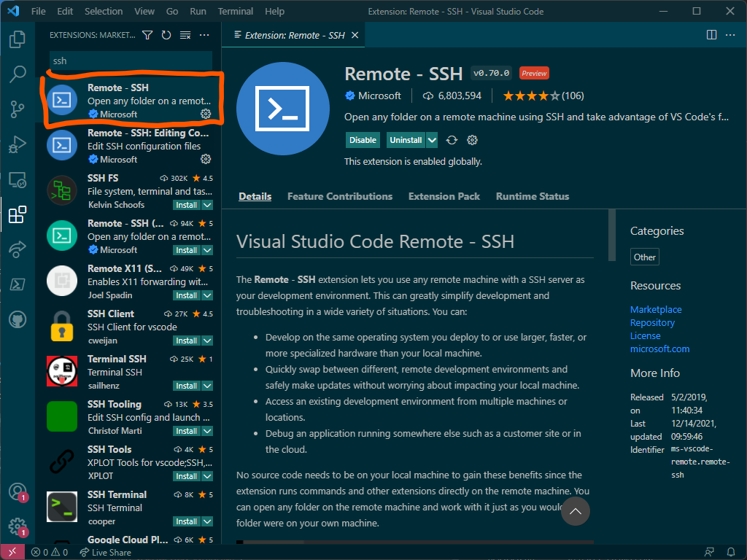Click the Other category tag

[645, 257]
